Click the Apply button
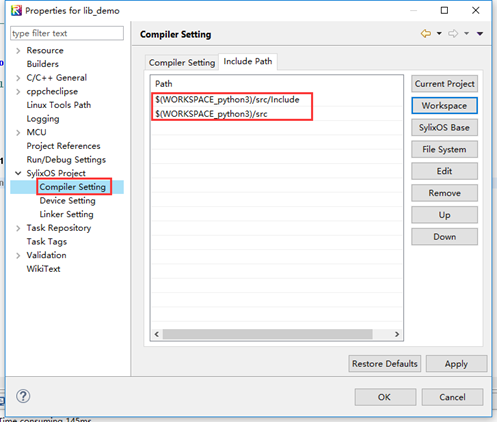The width and height of the screenshot is (497, 422). 456,364
